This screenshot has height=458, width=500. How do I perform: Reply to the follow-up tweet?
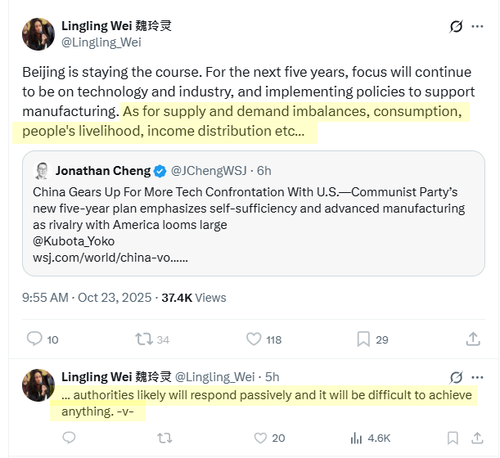(69, 438)
